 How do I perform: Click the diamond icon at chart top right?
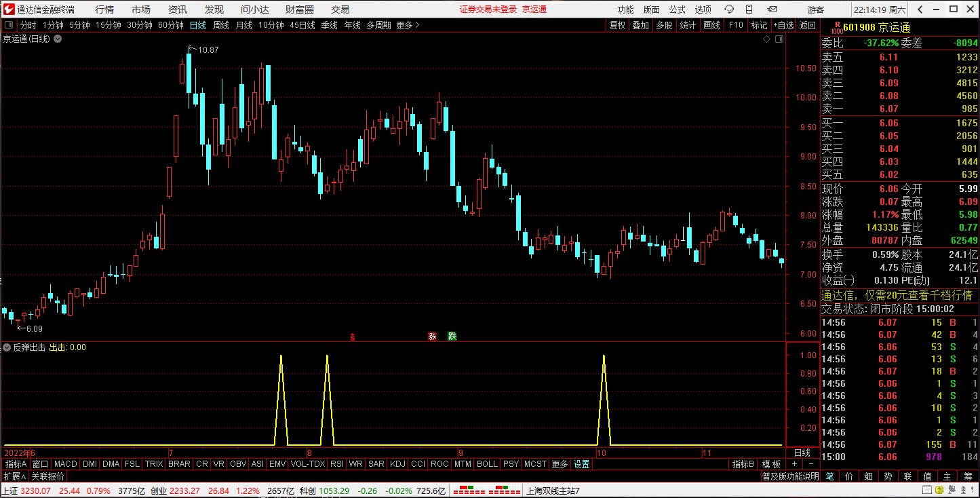click(x=766, y=39)
